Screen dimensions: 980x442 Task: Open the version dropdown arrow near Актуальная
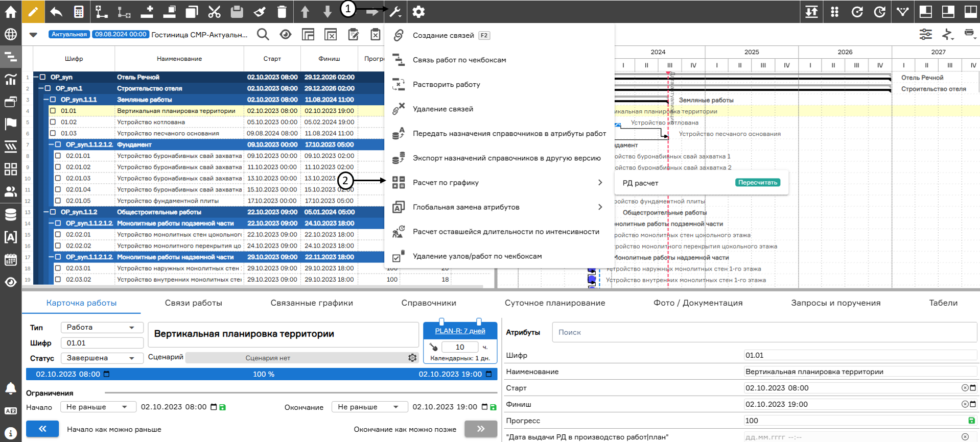tap(33, 35)
